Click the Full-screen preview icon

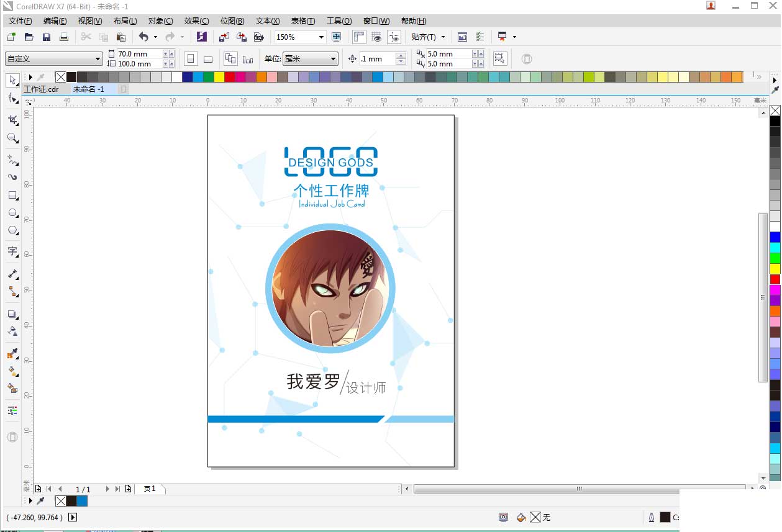tap(336, 37)
